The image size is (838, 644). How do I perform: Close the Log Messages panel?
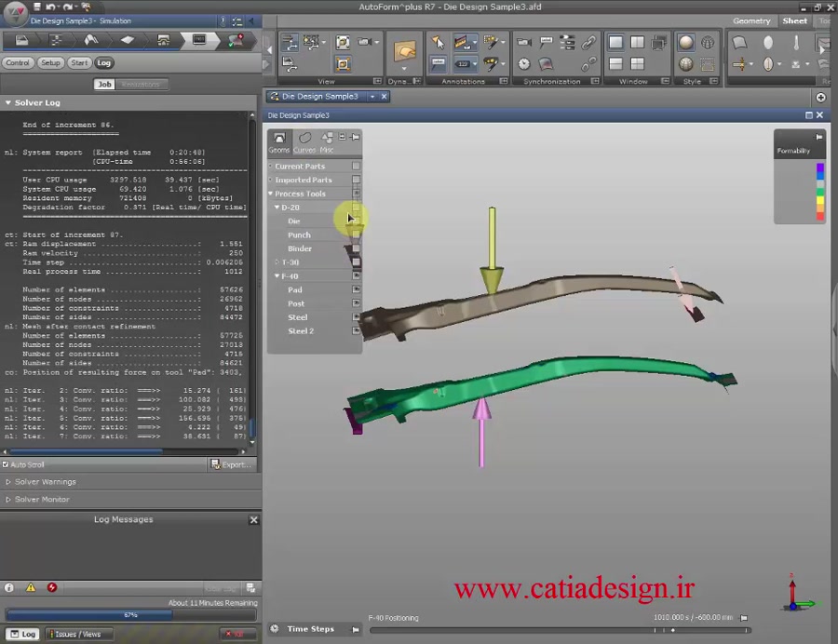254,519
